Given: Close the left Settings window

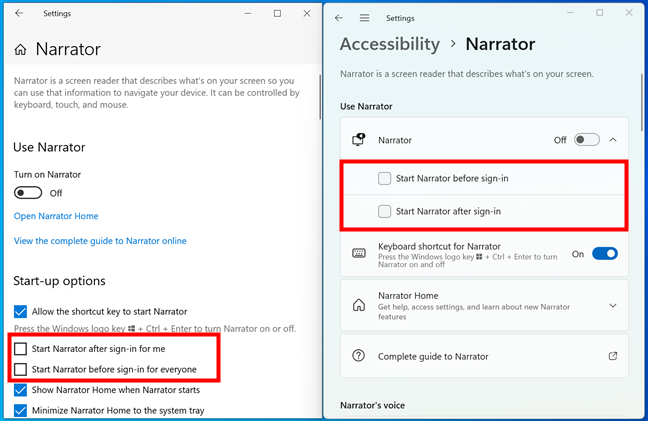Looking at the screenshot, I should tap(307, 14).
